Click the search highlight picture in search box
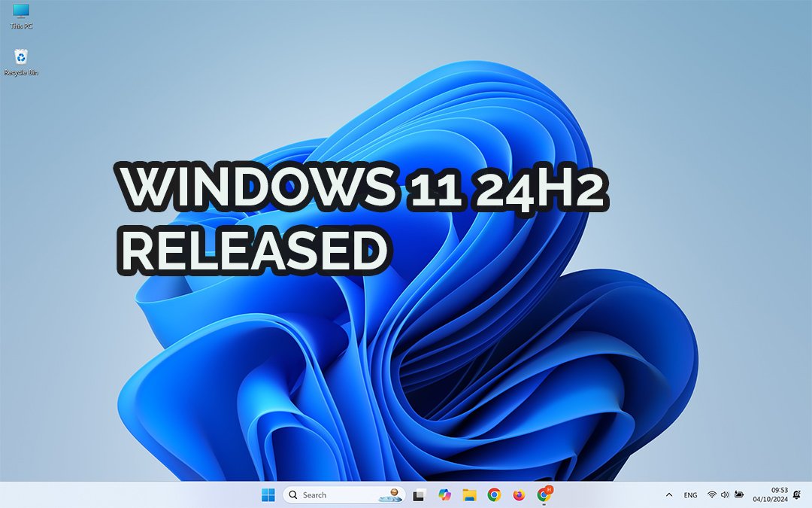The image size is (812, 508). point(392,494)
